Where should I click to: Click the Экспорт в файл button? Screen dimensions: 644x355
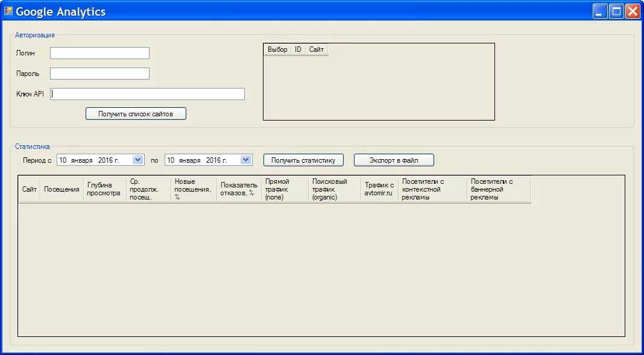tap(394, 160)
